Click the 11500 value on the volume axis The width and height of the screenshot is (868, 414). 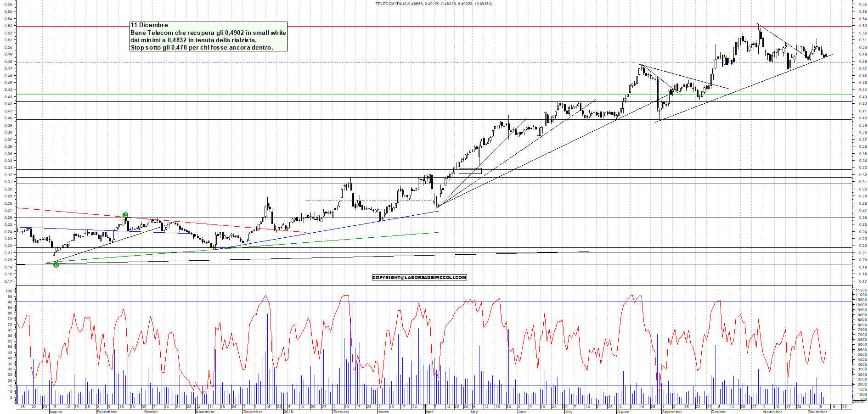(x=861, y=290)
